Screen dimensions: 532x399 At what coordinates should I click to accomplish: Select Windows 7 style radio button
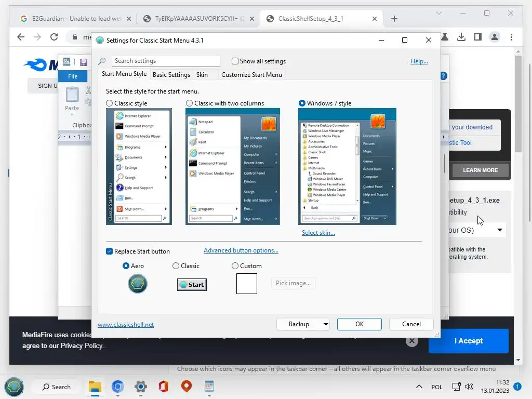click(302, 103)
